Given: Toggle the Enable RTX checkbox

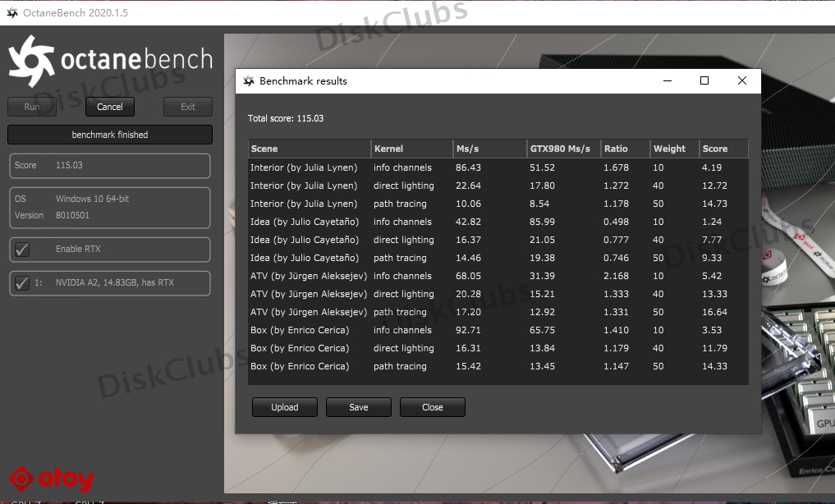Looking at the screenshot, I should click(x=23, y=250).
